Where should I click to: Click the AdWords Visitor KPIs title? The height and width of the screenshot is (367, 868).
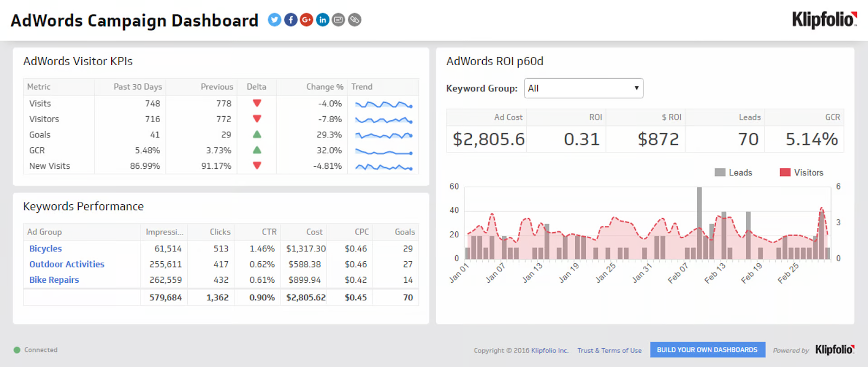tap(78, 61)
